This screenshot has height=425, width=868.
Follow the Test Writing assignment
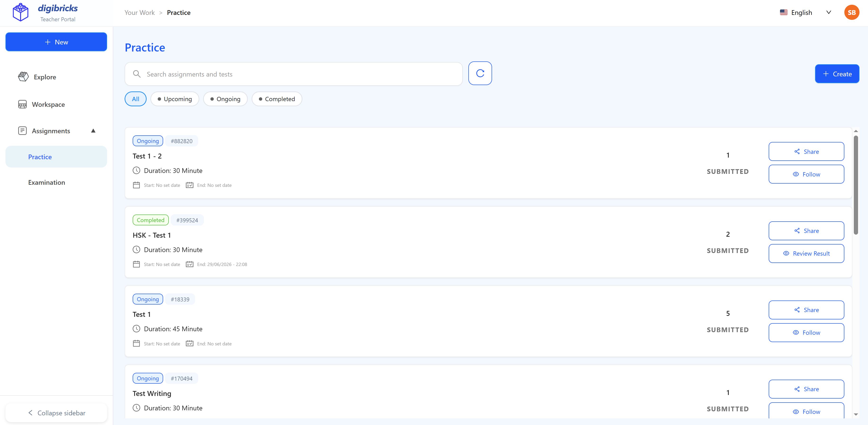pos(806,411)
